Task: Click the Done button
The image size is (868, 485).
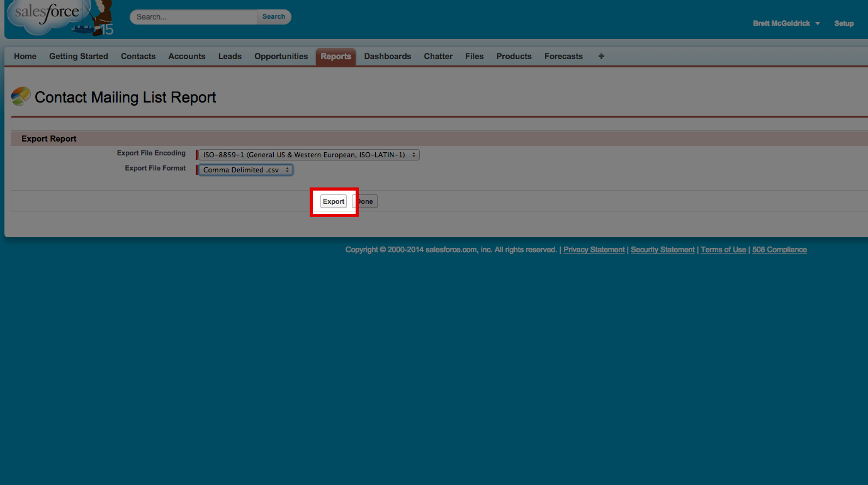Action: tap(365, 201)
